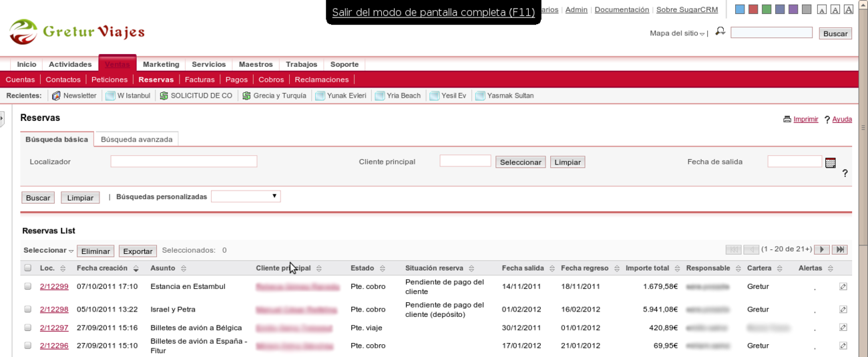Open recent item Yesil Ev
The height and width of the screenshot is (357, 868).
coord(448,96)
